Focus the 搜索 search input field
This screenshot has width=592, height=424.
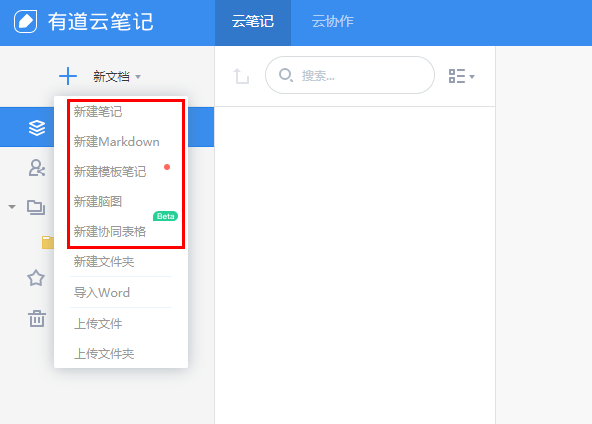(x=350, y=75)
